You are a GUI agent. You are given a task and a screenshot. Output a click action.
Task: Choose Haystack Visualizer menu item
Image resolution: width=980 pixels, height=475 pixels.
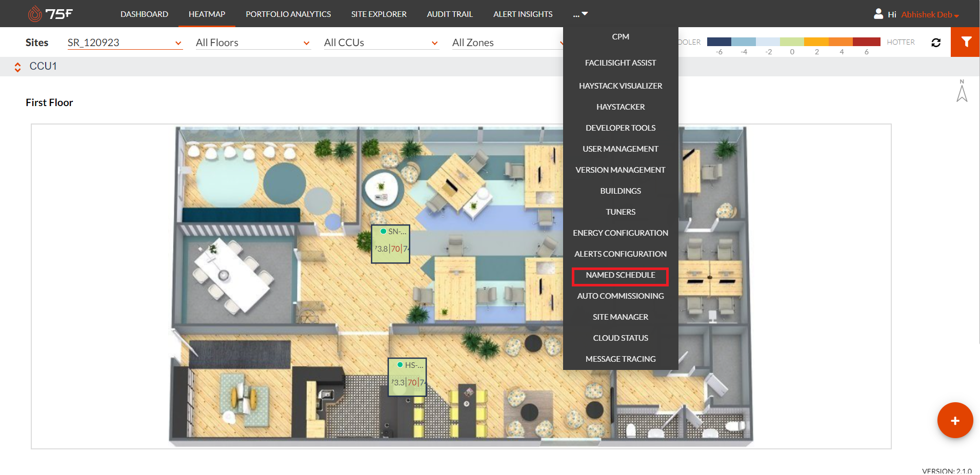point(620,86)
